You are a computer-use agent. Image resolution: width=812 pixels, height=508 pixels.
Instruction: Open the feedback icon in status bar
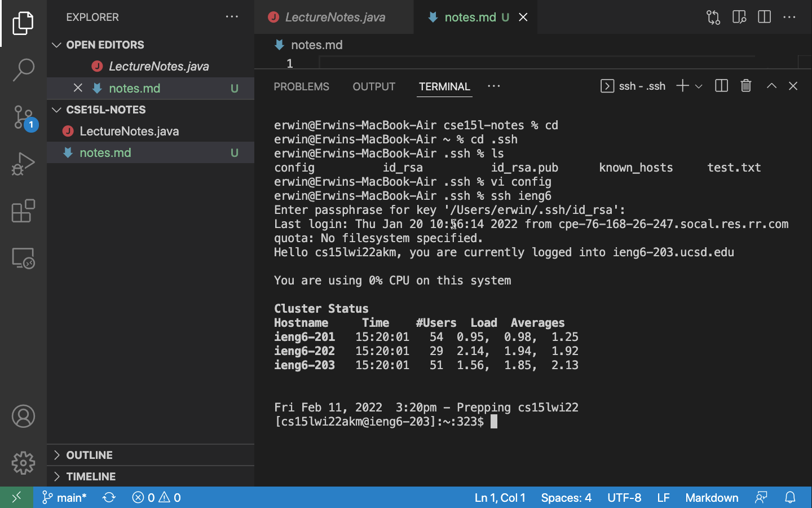[x=761, y=497]
